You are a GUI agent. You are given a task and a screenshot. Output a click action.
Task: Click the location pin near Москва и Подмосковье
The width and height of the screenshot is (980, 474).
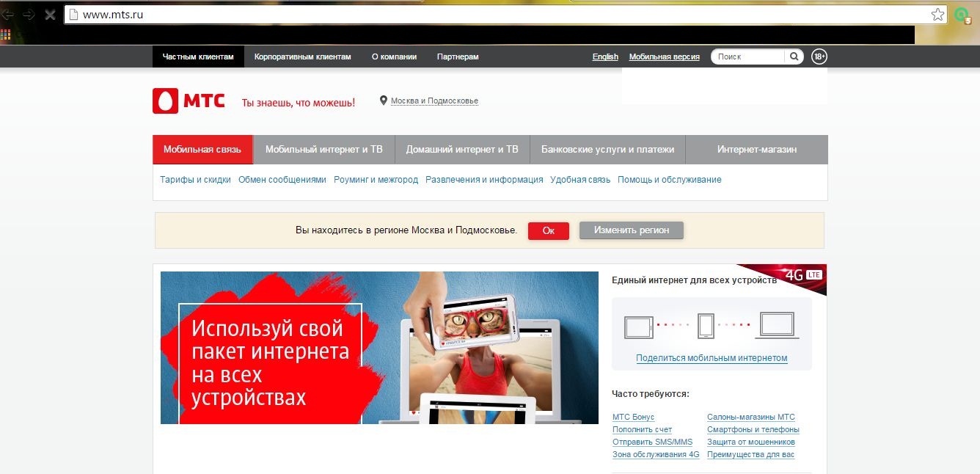point(382,101)
